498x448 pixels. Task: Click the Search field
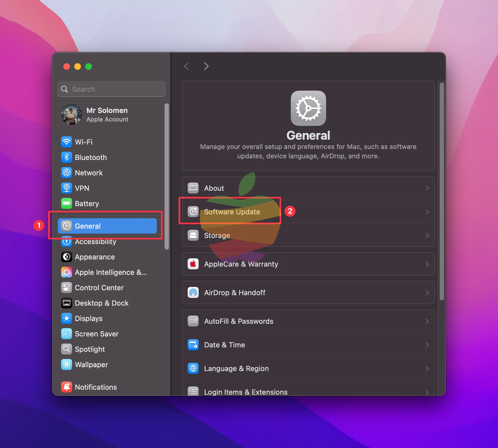(111, 89)
